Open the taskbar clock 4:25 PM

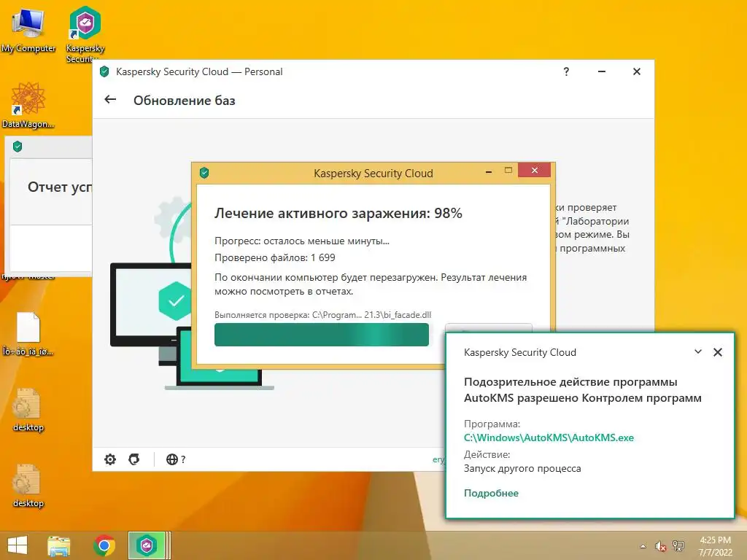point(716,546)
